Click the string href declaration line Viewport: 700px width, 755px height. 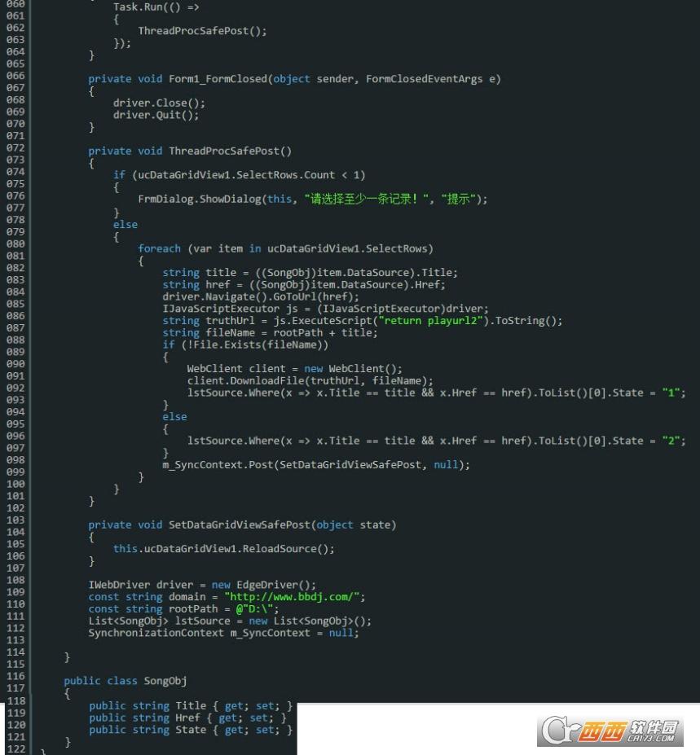point(303,284)
